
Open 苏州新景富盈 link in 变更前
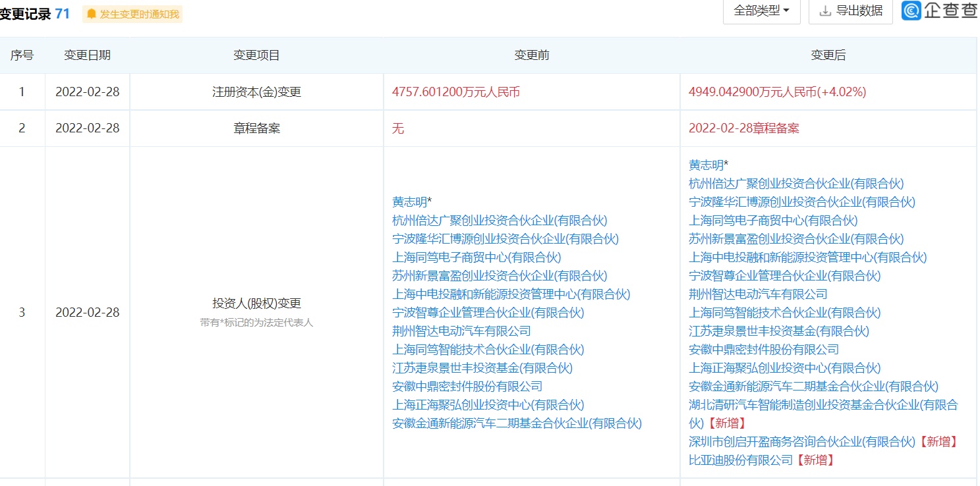500,276
